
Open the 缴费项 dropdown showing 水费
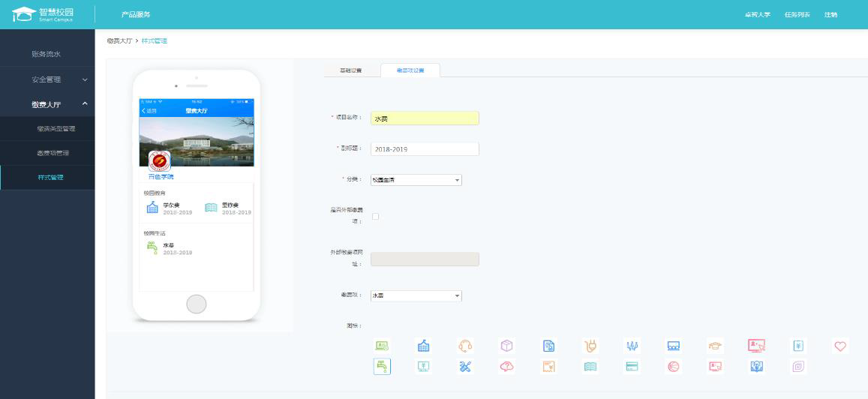[x=416, y=296]
